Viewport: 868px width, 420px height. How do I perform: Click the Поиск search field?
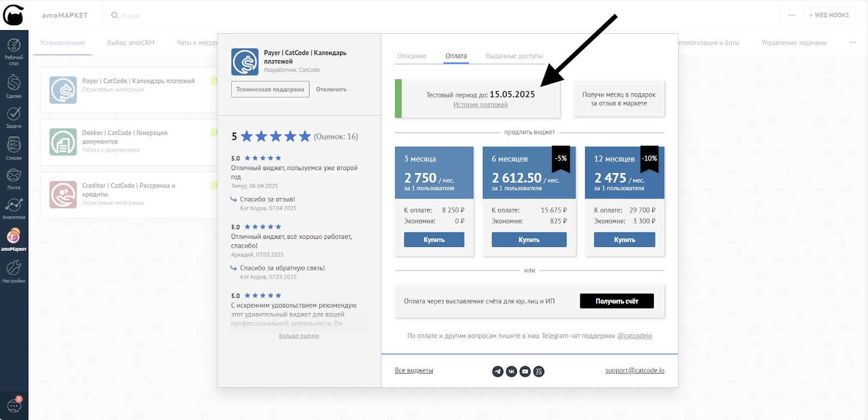130,16
